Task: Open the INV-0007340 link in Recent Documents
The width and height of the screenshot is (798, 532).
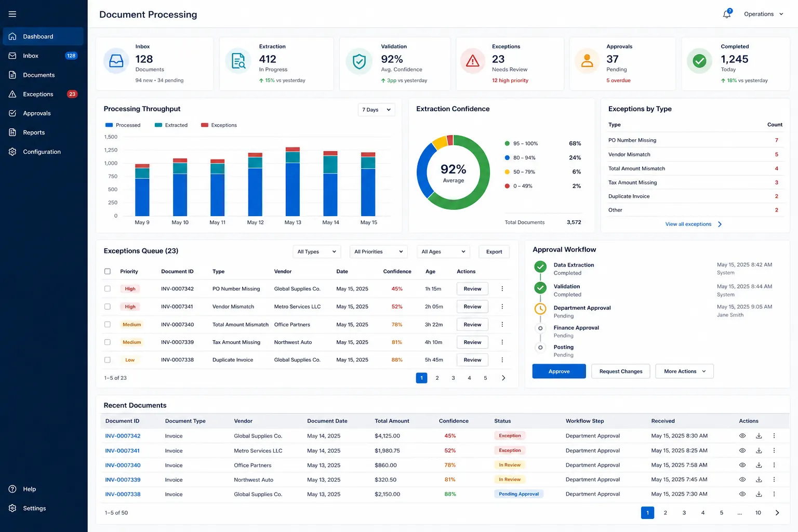Action: click(123, 465)
